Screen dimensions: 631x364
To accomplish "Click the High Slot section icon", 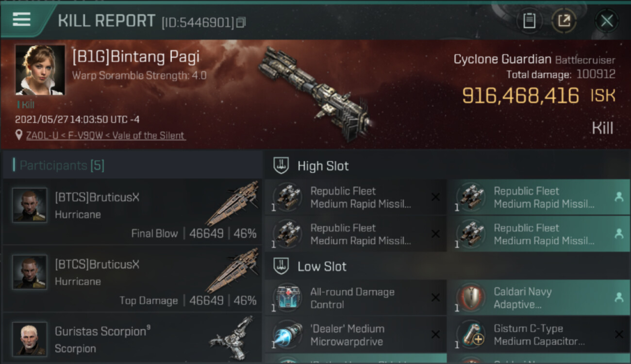I will pyautogui.click(x=282, y=165).
